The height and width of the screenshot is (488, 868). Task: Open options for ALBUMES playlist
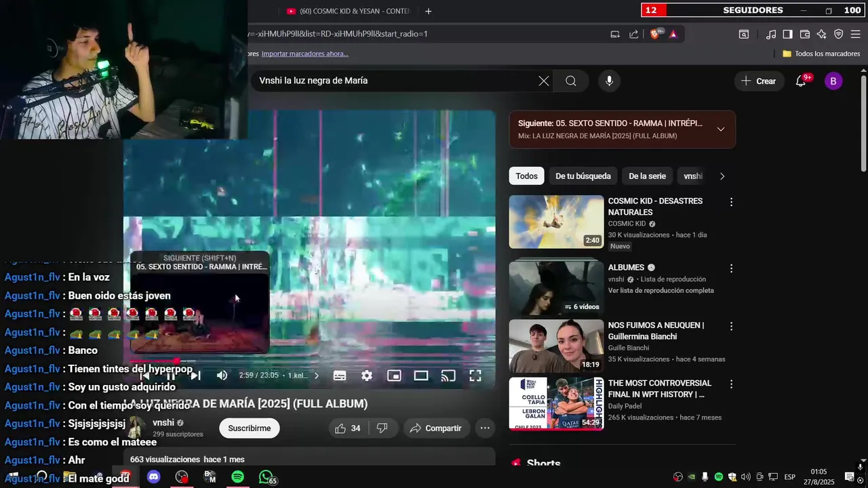(731, 268)
